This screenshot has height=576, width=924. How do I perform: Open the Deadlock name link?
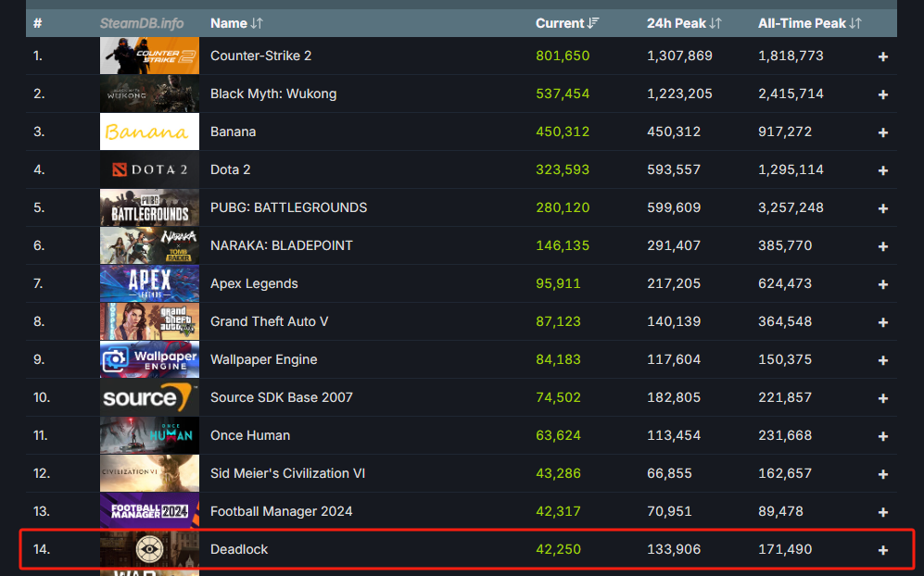[239, 549]
